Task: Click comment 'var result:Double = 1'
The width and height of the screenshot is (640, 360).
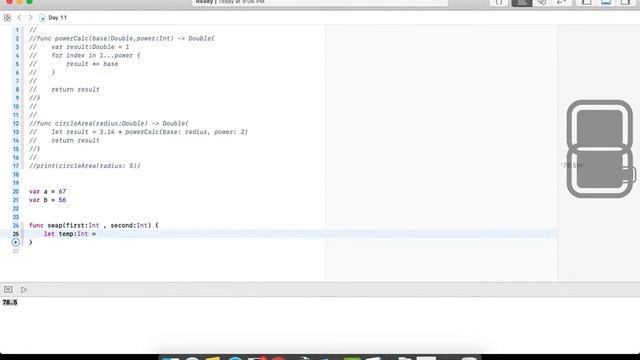Action: [90, 47]
